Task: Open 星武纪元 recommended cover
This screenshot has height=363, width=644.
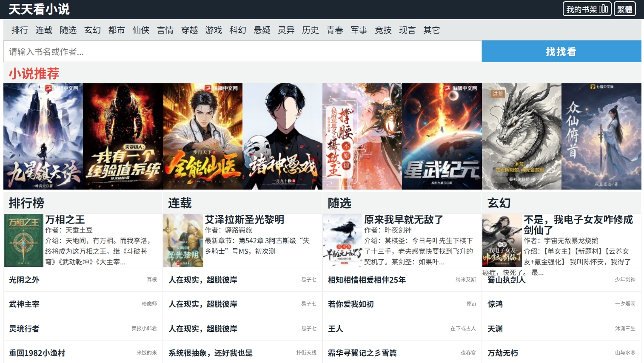Action: tap(442, 136)
